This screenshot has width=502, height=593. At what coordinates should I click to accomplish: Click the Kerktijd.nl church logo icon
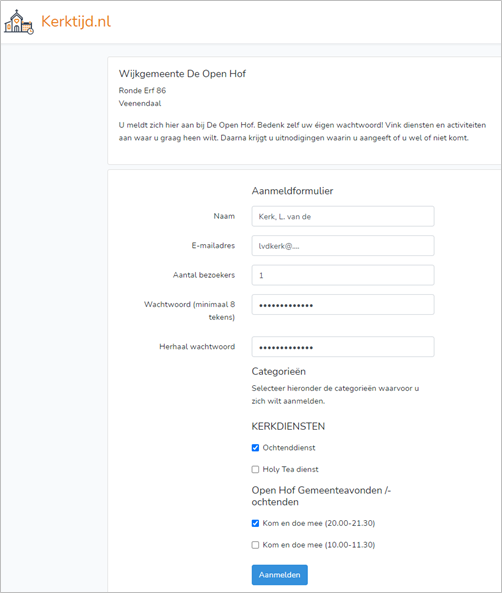(19, 22)
